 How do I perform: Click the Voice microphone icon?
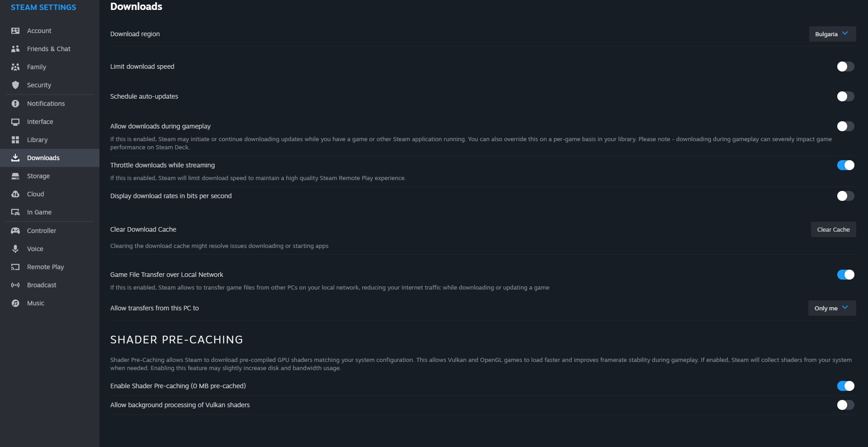click(x=15, y=249)
